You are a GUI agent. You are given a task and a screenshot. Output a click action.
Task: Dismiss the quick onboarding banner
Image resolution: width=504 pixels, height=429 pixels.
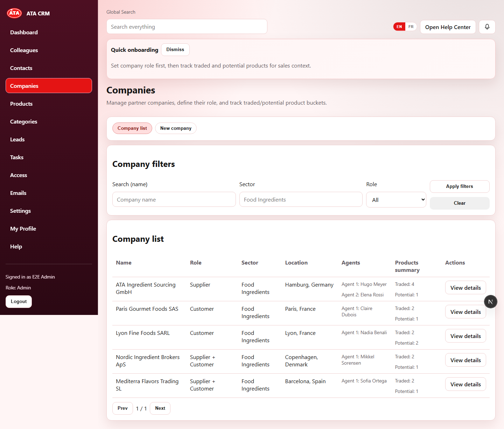[x=175, y=49]
